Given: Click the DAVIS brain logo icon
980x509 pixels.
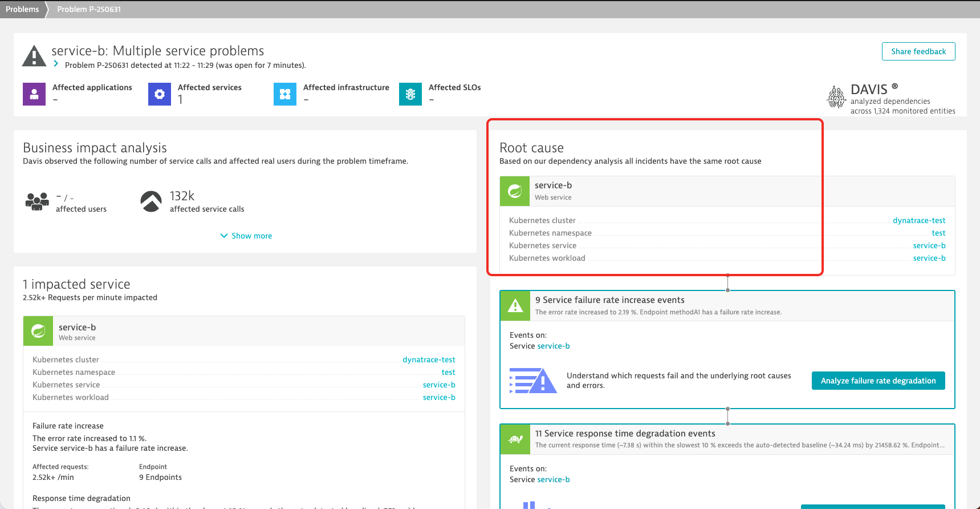Looking at the screenshot, I should pos(836,96).
